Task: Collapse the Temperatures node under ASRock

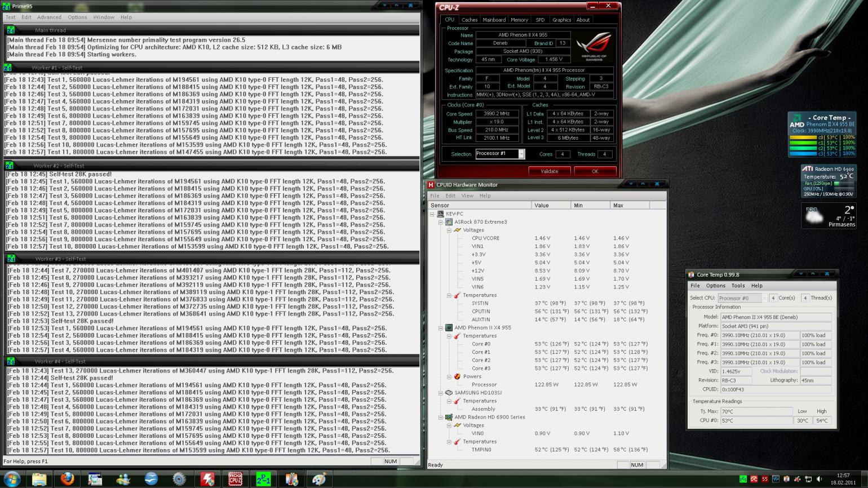Action: [449, 295]
